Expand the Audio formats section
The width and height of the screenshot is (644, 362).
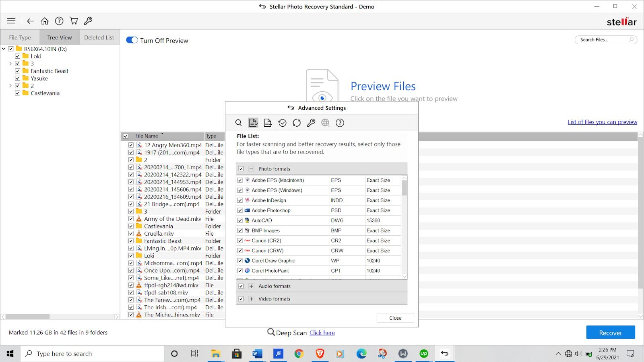point(251,286)
